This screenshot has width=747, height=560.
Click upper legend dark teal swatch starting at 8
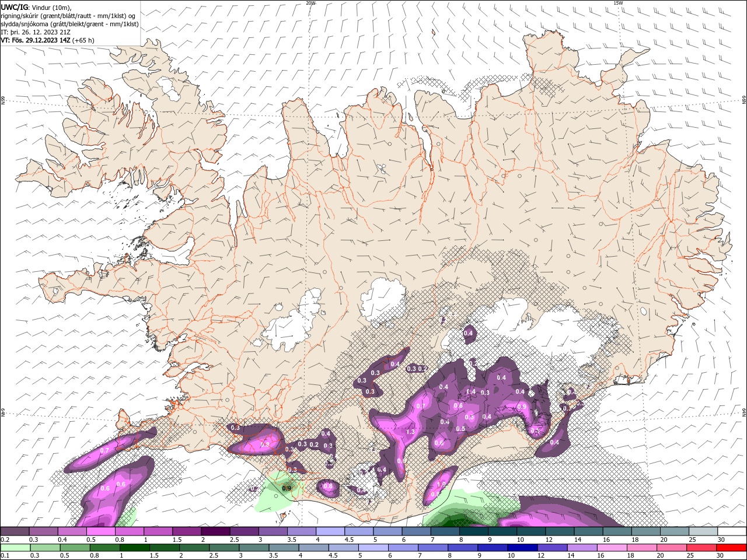tap(473, 531)
